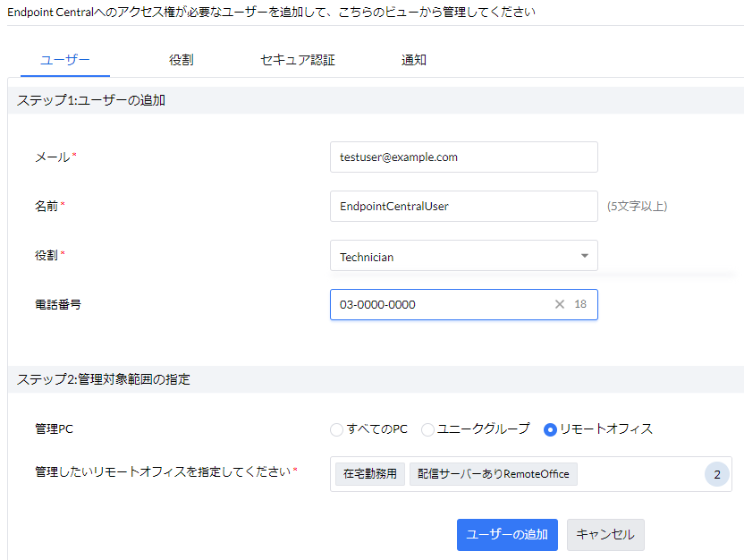This screenshot has width=744, height=560.
Task: Select the ユニークグループ radio button
Action: click(x=428, y=429)
